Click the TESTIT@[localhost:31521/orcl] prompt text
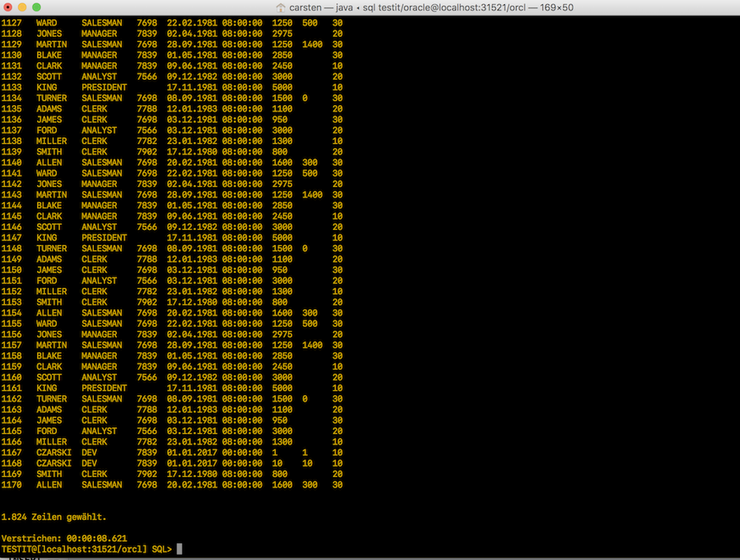The height and width of the screenshot is (560, 740). point(74,550)
